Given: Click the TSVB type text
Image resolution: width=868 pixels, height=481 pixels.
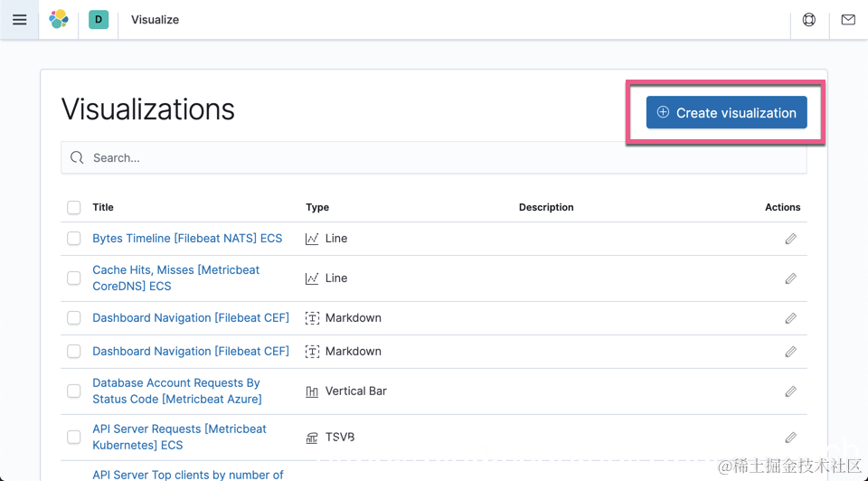Looking at the screenshot, I should 340,437.
